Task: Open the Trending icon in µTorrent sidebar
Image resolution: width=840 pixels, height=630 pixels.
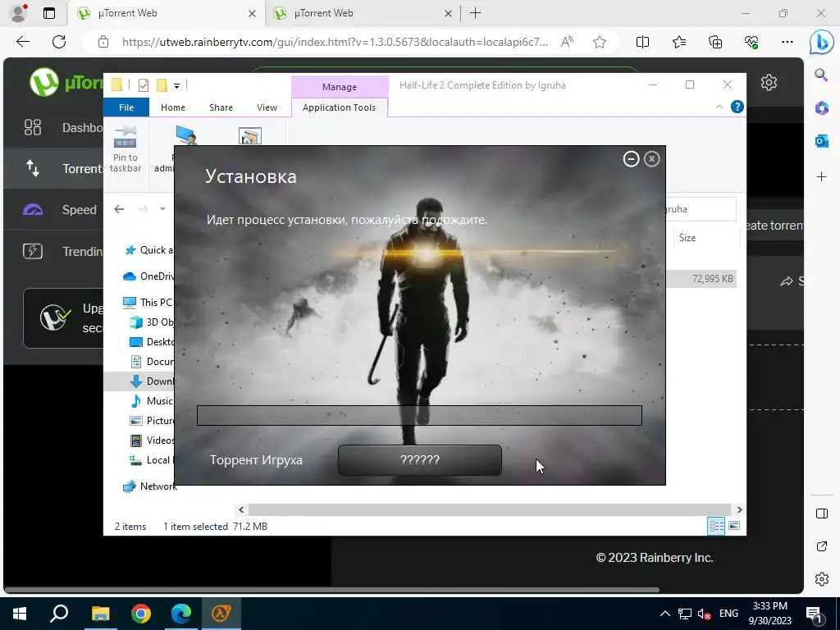Action: tap(33, 251)
